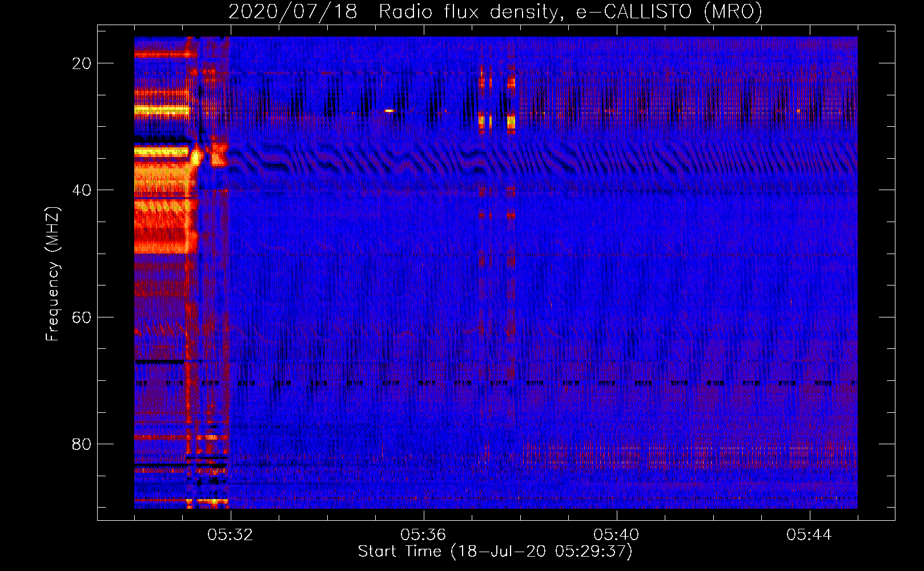This screenshot has width=924, height=571.
Task: Click the 40 MHz frequency tick label
Action: pyautogui.click(x=82, y=190)
